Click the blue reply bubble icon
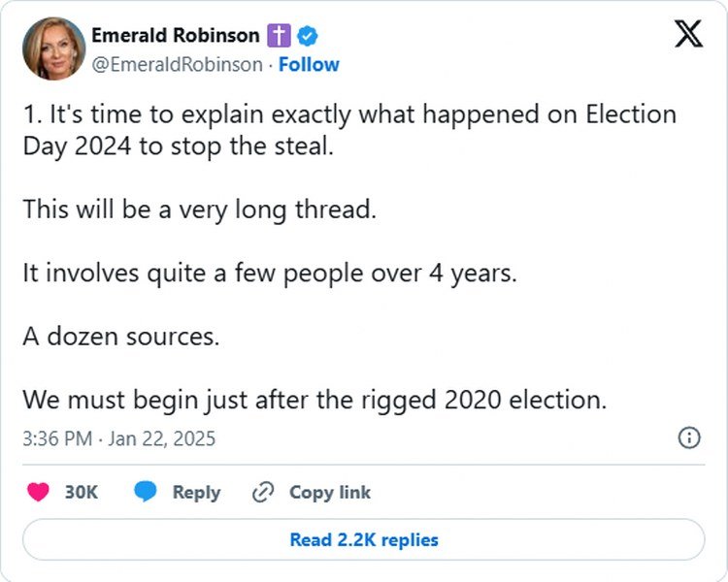This screenshot has width=728, height=582. [x=146, y=492]
